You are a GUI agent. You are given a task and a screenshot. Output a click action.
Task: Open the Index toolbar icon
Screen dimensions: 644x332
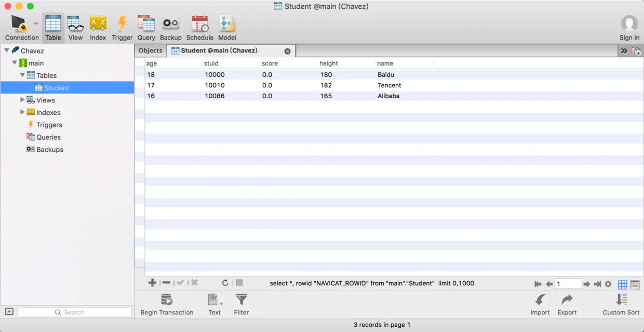pyautogui.click(x=98, y=28)
